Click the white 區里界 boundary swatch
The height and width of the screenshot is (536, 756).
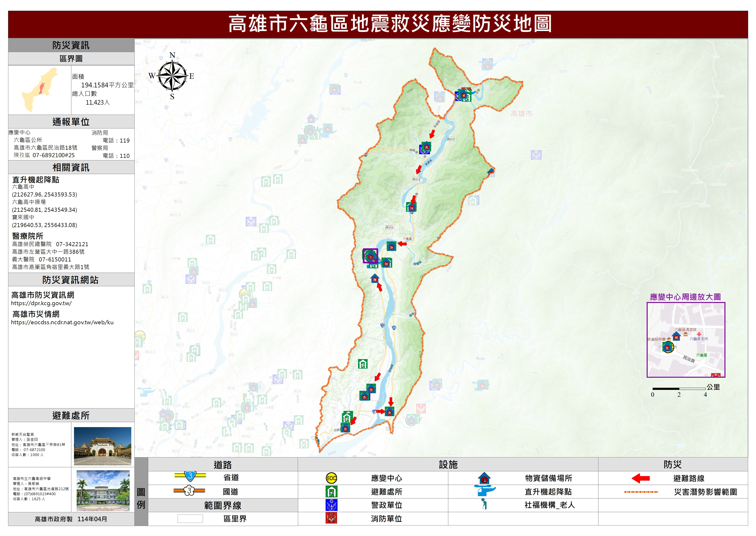pos(190,519)
